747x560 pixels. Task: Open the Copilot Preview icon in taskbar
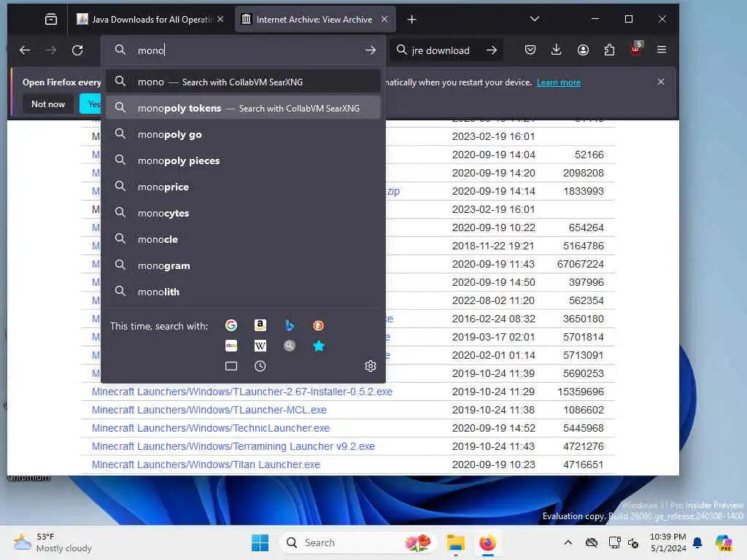[x=724, y=542]
